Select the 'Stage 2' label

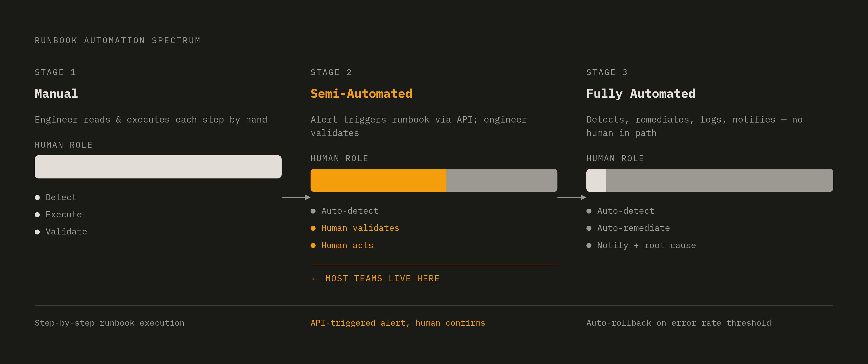click(x=331, y=72)
